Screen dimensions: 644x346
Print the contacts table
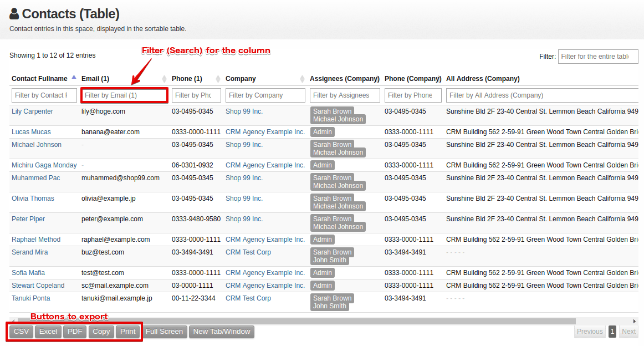tap(127, 332)
